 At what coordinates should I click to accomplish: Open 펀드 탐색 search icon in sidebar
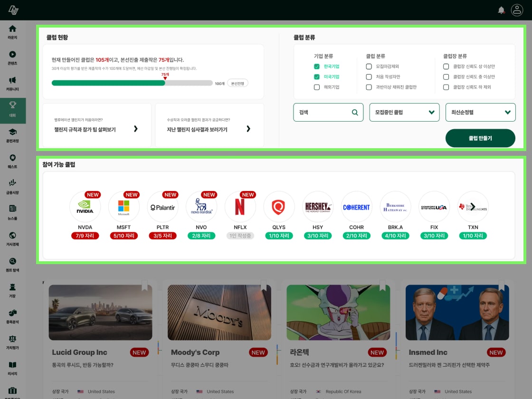[x=12, y=261]
